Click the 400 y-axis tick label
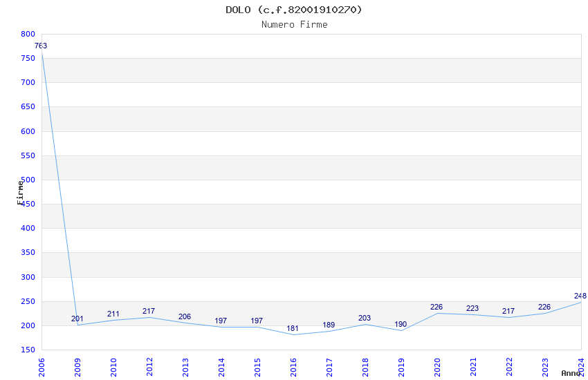This screenshot has height=380, width=588. click(x=28, y=228)
